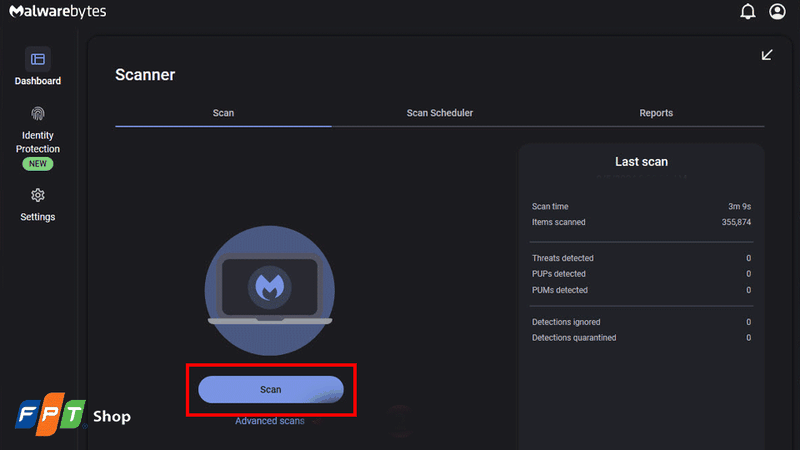This screenshot has height=450, width=800.
Task: Switch to the Reports tab
Action: click(x=656, y=113)
